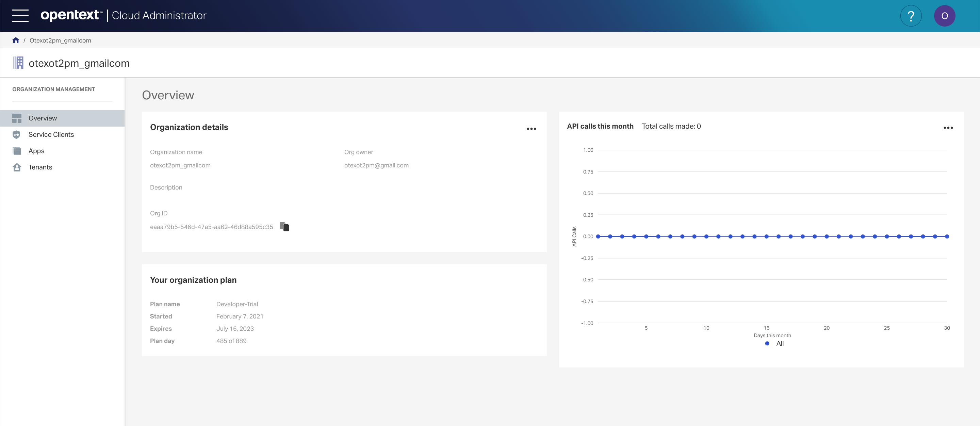Open the hamburger navigation menu
Viewport: 980px width, 426px height.
[x=20, y=16]
